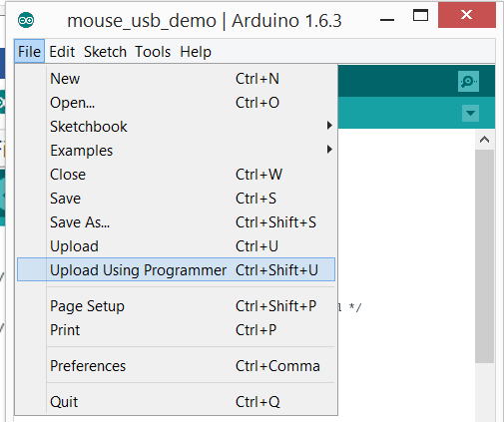Open the Edit menu
This screenshot has width=504, height=422.
tap(62, 52)
